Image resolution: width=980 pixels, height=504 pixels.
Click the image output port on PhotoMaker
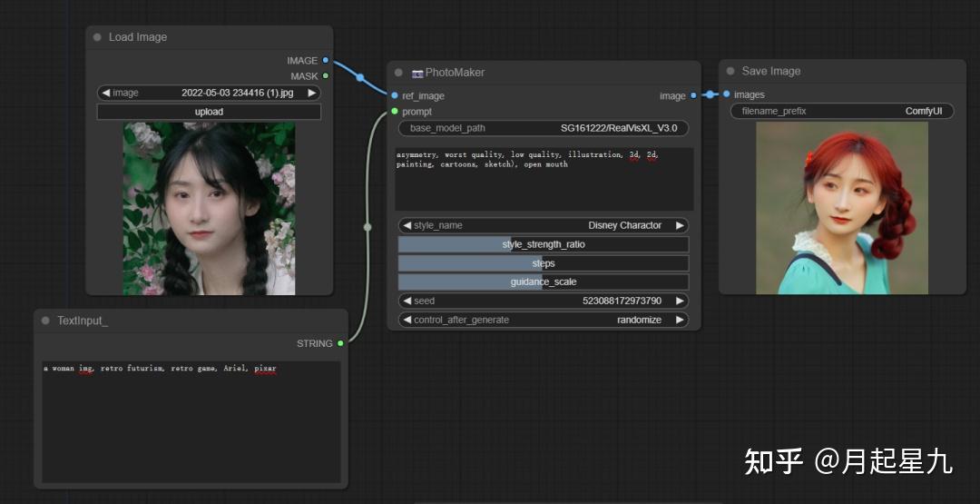tap(693, 95)
